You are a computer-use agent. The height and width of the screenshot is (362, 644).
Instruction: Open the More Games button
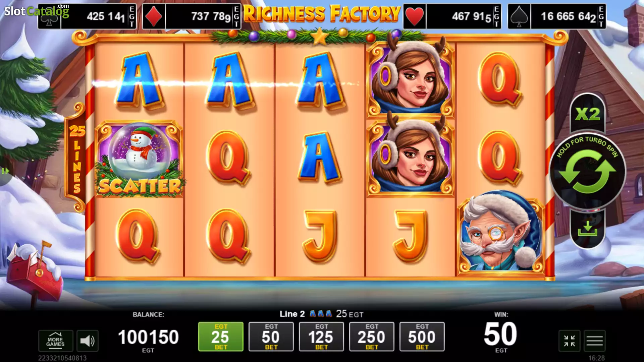pos(56,341)
